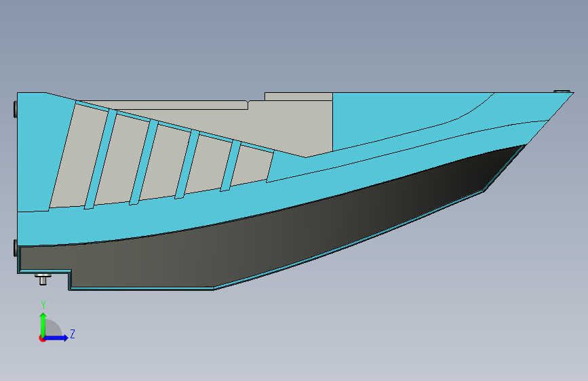Select the rightmost cyan slanted rib

point(230,165)
